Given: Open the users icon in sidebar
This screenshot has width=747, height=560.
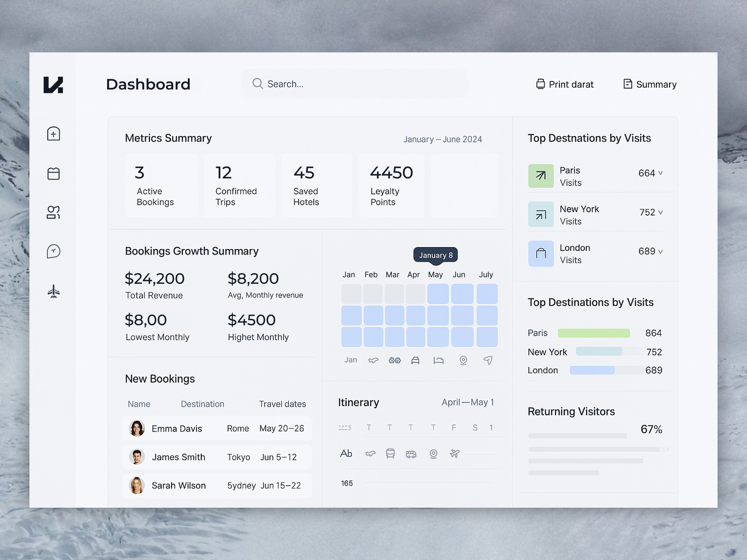Looking at the screenshot, I should coord(53,212).
